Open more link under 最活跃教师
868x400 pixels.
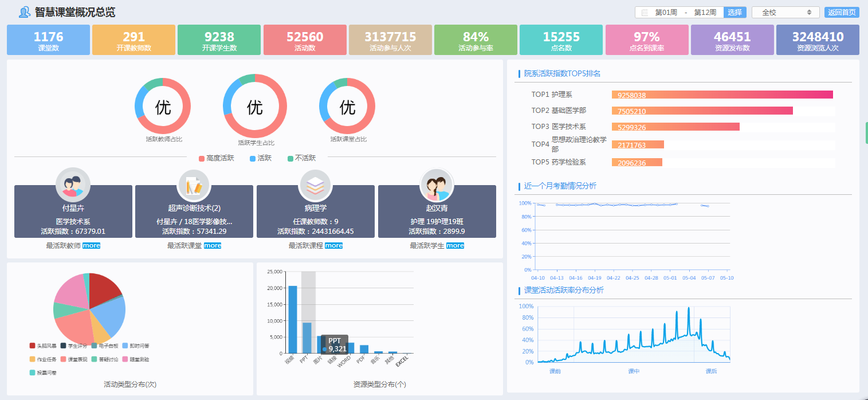click(x=91, y=246)
